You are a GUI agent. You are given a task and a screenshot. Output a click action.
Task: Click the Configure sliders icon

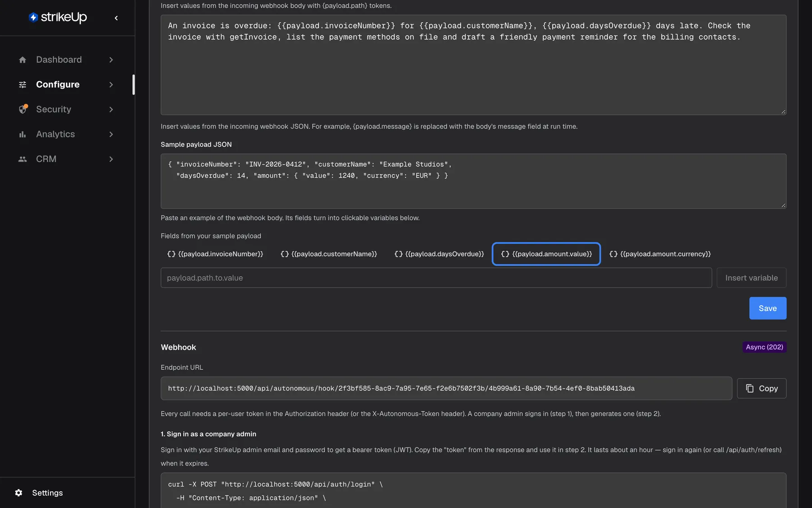coord(23,84)
